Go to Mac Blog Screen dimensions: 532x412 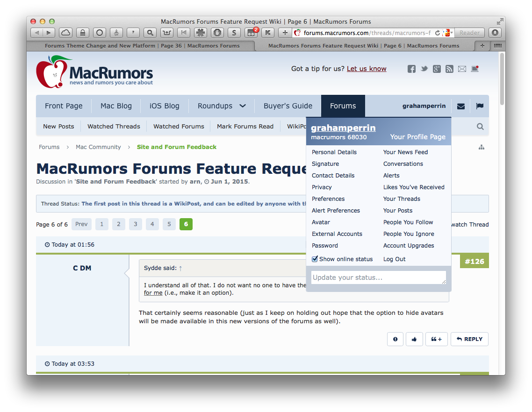(x=116, y=106)
